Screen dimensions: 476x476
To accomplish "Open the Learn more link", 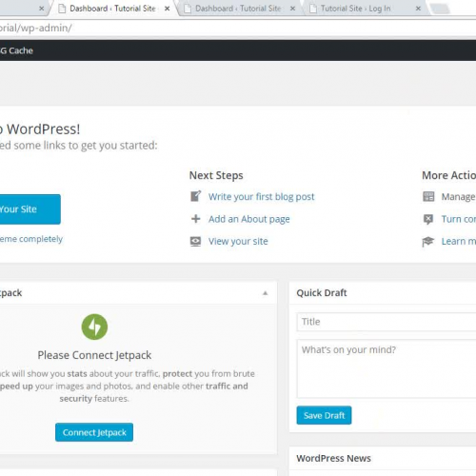I will pos(459,241).
